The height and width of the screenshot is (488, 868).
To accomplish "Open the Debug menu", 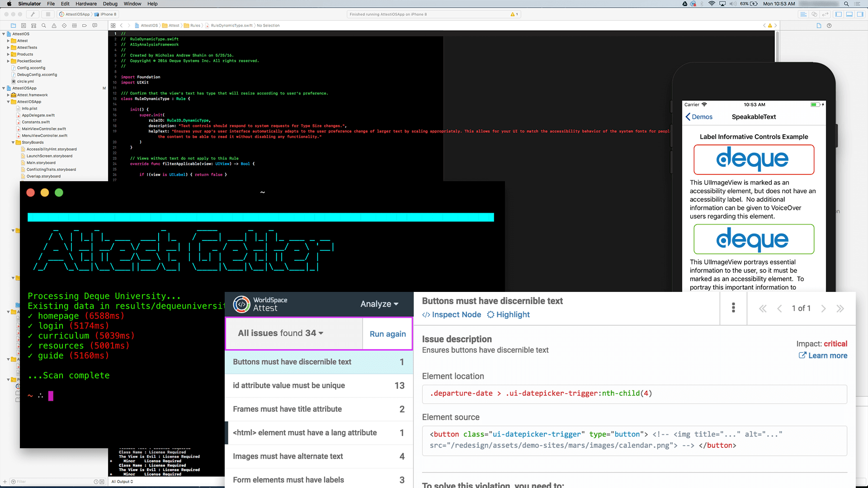I will click(110, 4).
